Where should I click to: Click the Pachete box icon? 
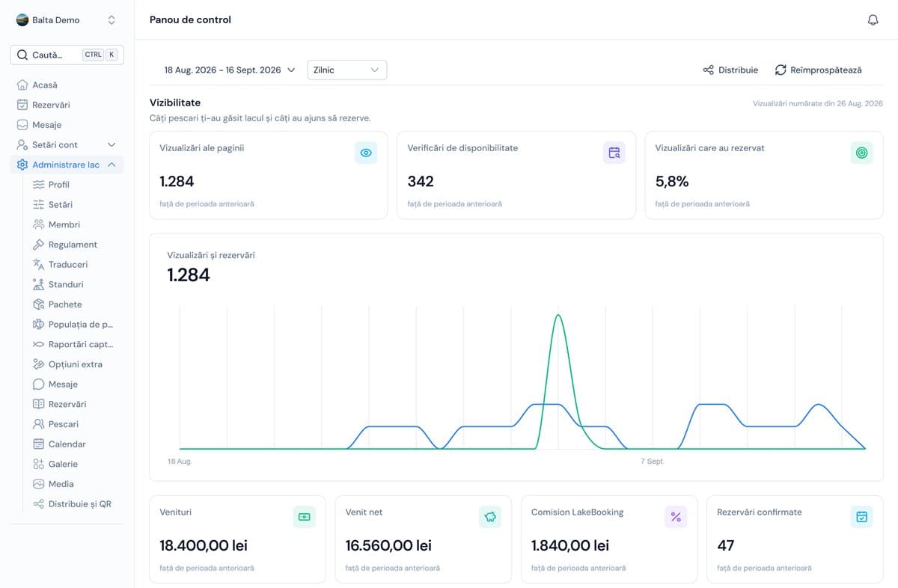(39, 304)
